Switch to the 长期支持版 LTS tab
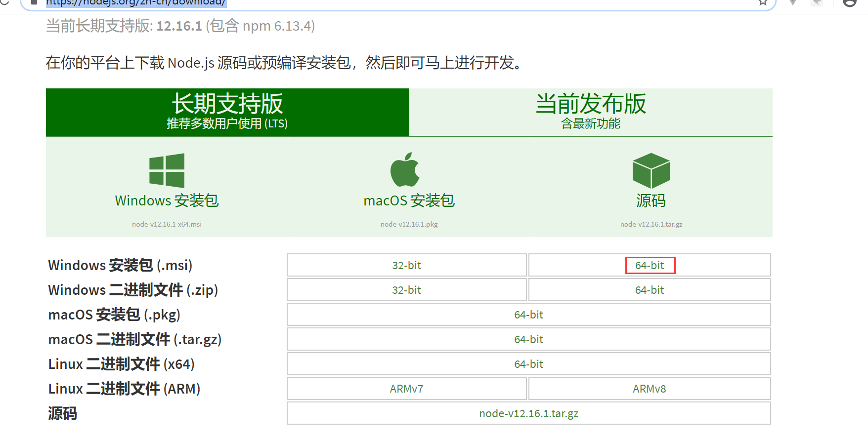The height and width of the screenshot is (439, 868). point(227,112)
